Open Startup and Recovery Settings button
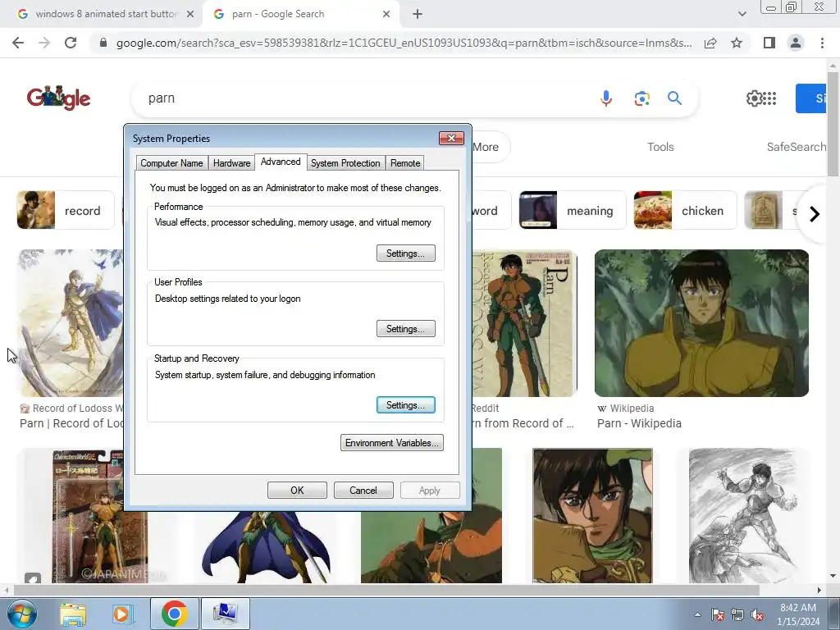840x630 pixels. [x=405, y=405]
